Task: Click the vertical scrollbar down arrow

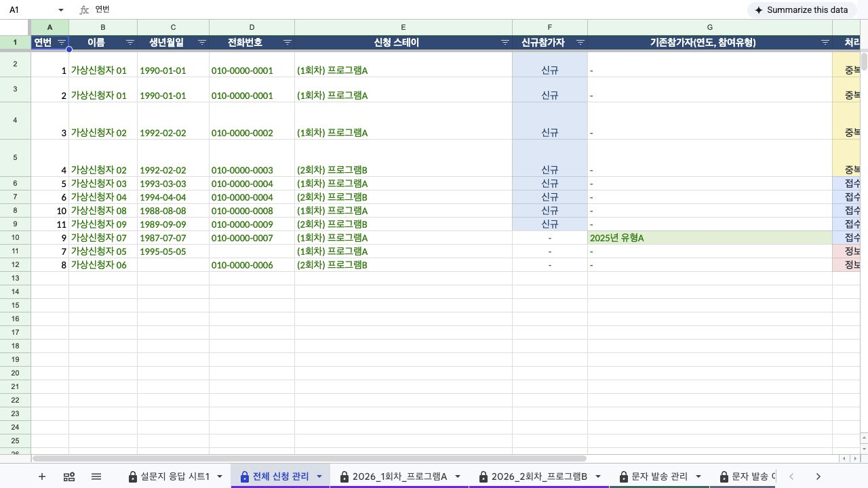Action: 863,449
